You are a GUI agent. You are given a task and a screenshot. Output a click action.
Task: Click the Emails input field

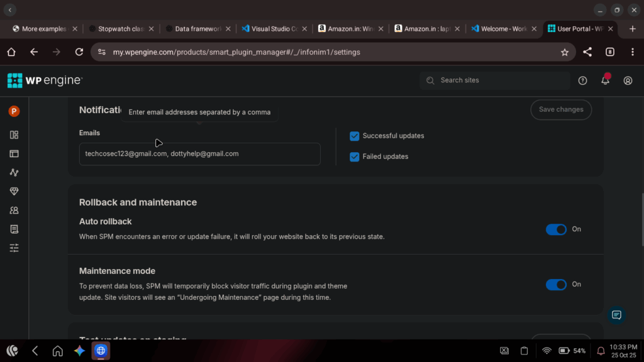click(x=199, y=154)
